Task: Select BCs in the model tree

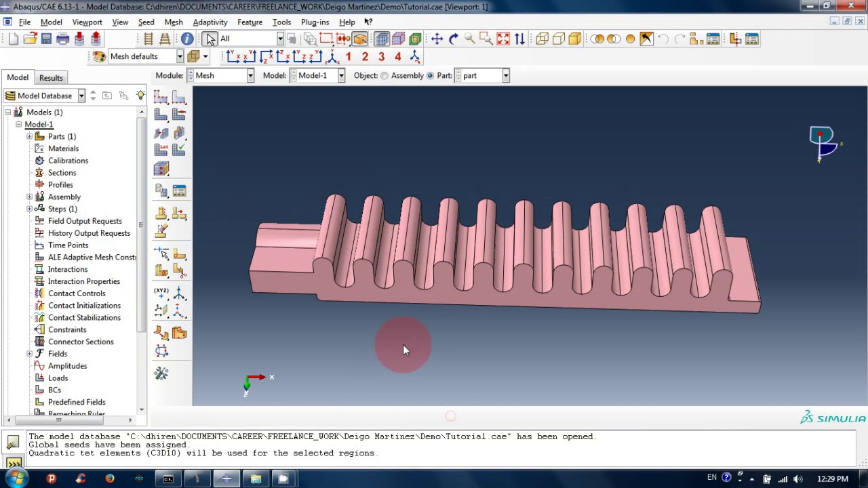Action: point(54,390)
